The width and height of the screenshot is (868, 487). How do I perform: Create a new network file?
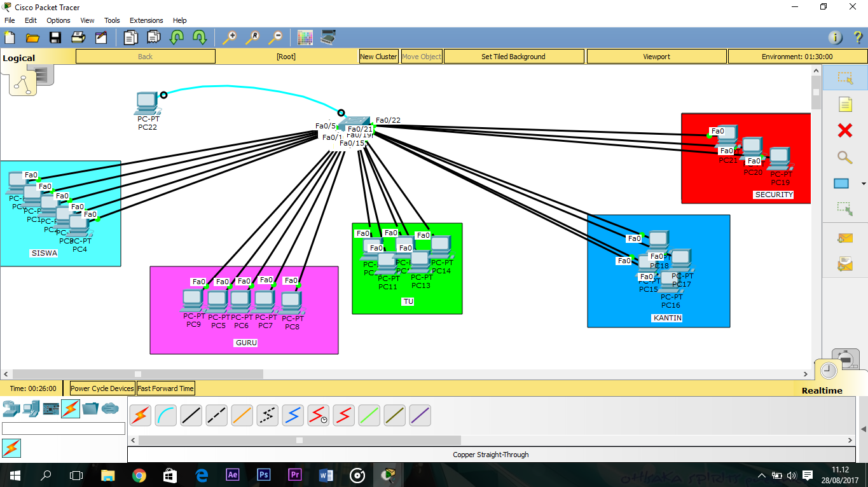coord(10,38)
